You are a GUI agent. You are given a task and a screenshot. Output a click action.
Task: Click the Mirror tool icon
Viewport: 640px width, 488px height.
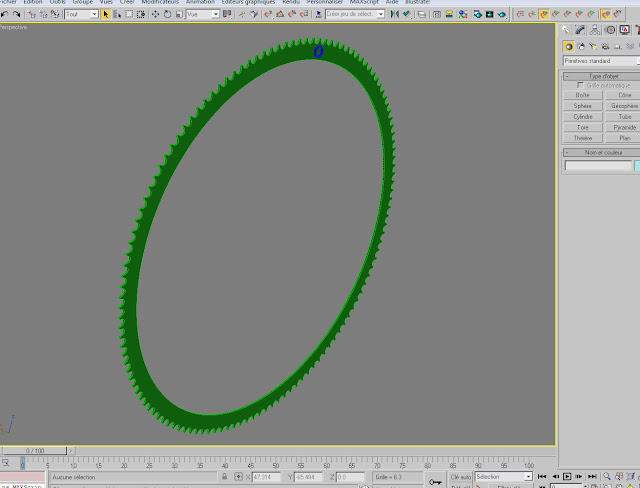(394, 14)
